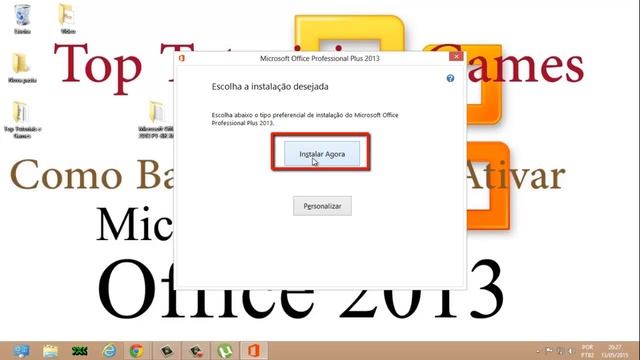Screen dimensions: 640x360
Task: Open the volume speaker tray icon
Action: [571, 351]
